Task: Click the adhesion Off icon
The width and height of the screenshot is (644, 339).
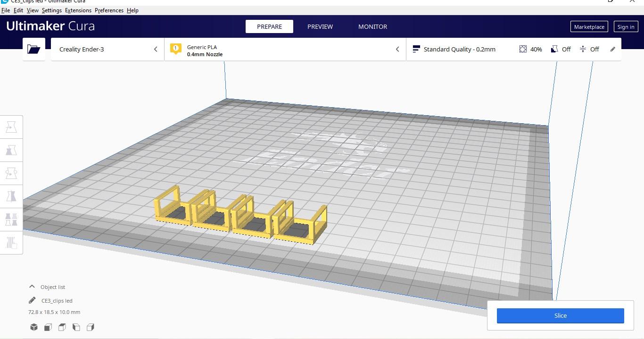Action: point(583,49)
